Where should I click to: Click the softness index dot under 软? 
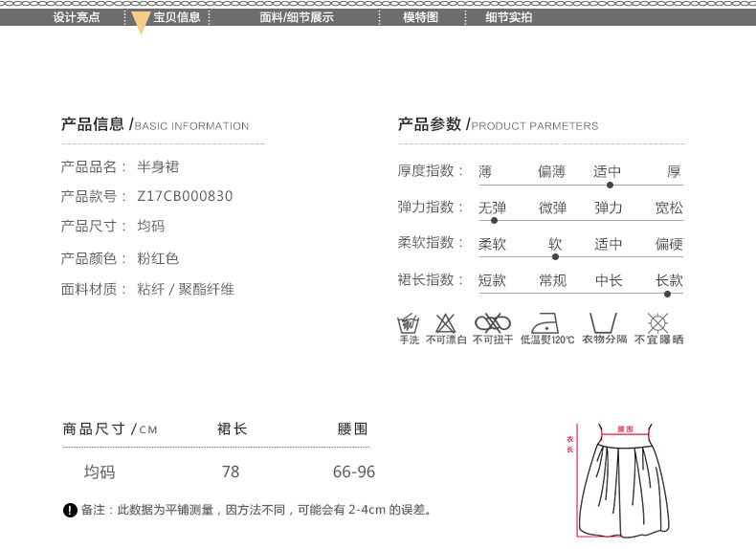555,256
